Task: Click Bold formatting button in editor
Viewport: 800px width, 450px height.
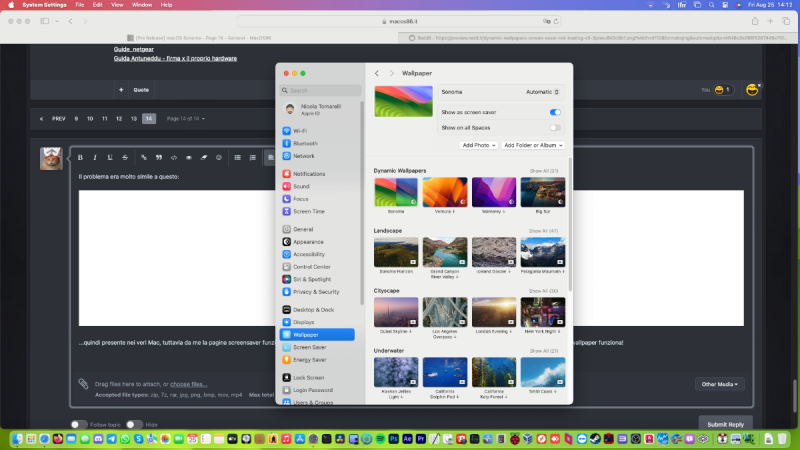Action: [x=81, y=157]
